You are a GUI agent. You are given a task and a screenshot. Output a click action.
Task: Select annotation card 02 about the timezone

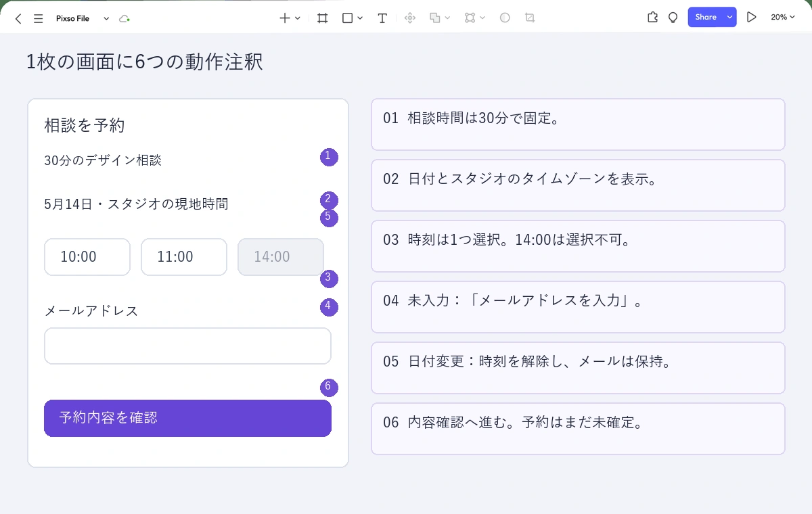click(x=578, y=185)
